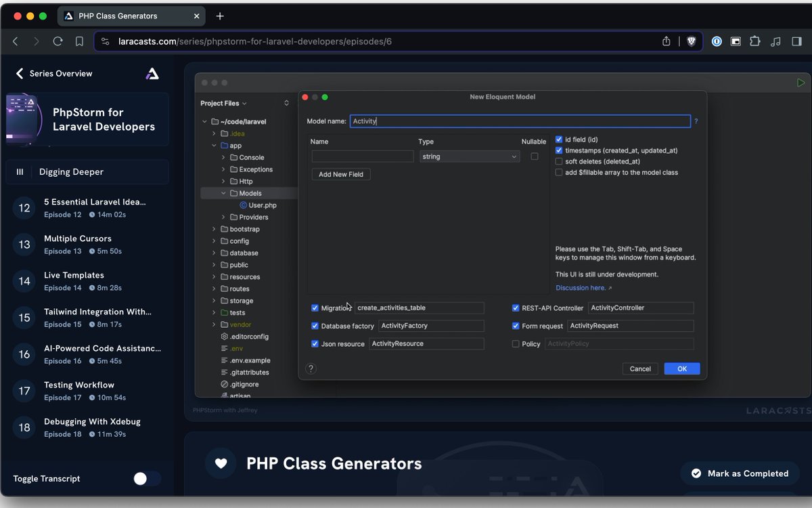The height and width of the screenshot is (508, 812).
Task: Enable the Policy checkbox
Action: point(516,343)
